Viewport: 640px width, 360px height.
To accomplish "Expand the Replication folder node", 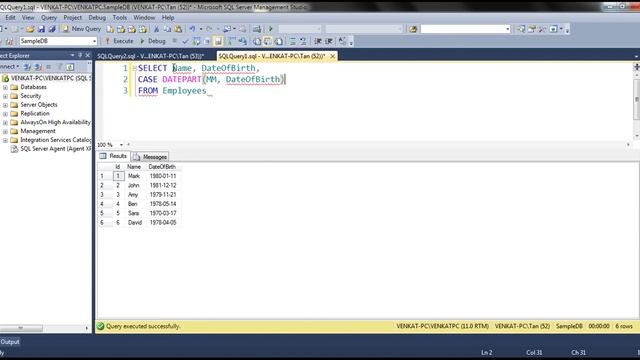I will (5, 114).
